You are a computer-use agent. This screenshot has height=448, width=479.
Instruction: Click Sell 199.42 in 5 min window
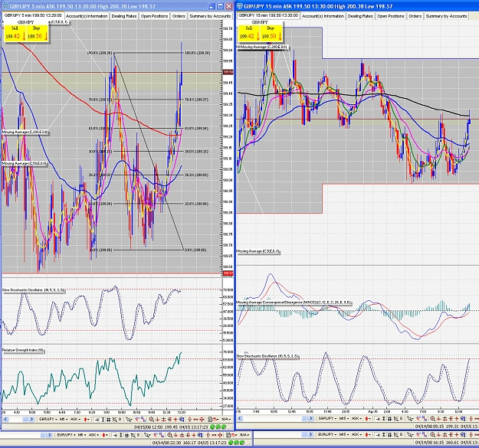point(15,33)
